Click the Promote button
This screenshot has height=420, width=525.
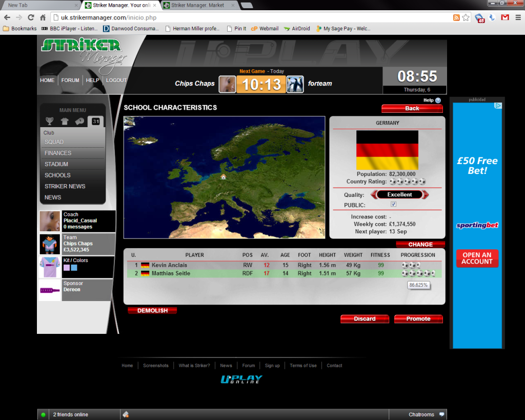click(418, 319)
